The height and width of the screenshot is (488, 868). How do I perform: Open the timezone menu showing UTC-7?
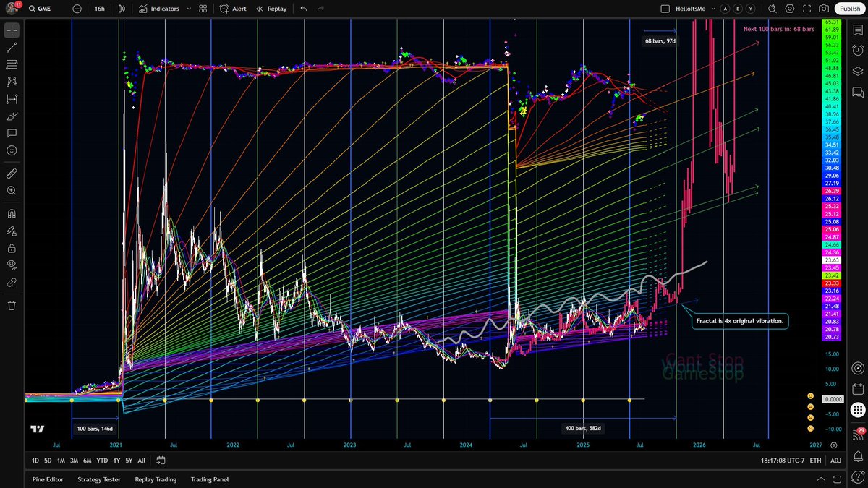[782, 461]
